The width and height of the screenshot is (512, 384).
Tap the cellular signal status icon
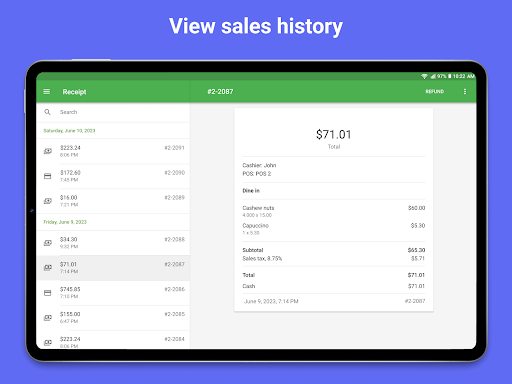click(x=433, y=76)
